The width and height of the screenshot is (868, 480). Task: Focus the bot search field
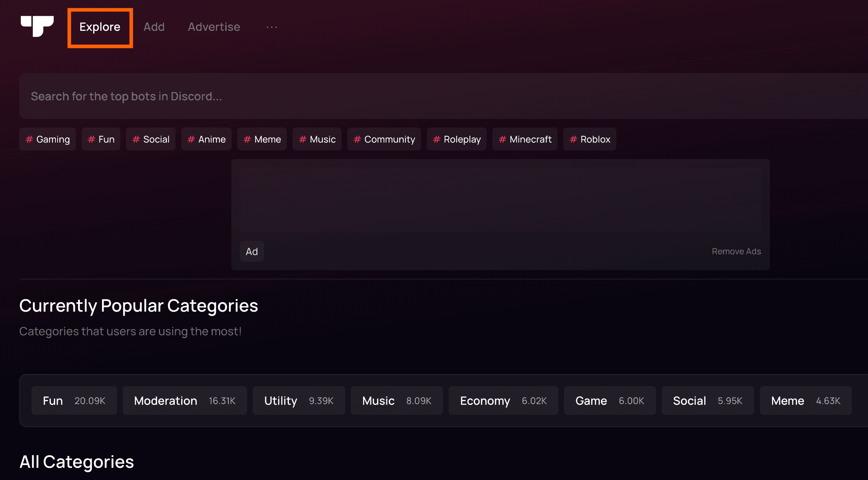[x=444, y=96]
